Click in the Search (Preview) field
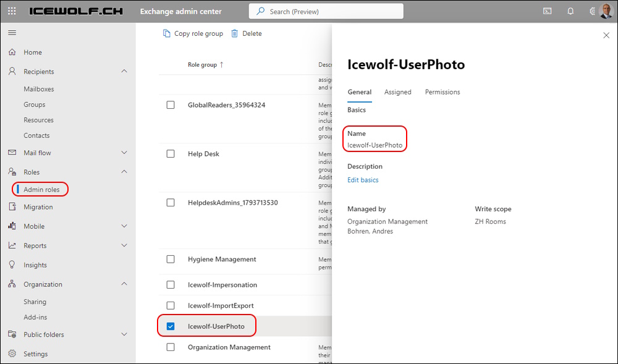The width and height of the screenshot is (618, 364). (x=326, y=11)
